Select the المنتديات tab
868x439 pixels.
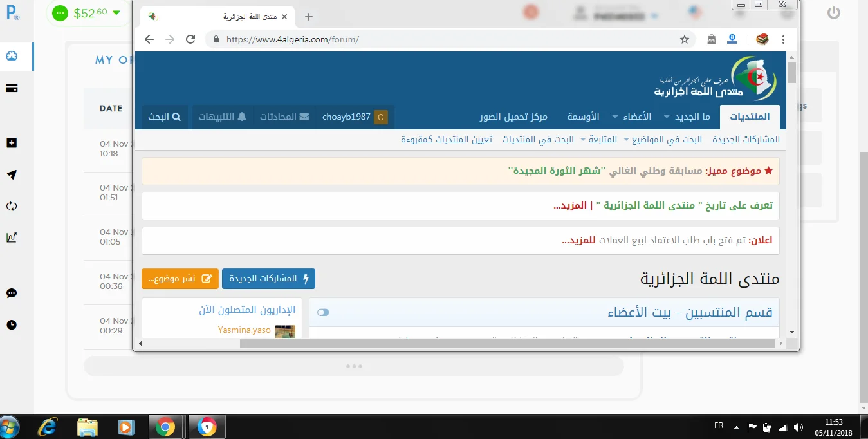750,117
